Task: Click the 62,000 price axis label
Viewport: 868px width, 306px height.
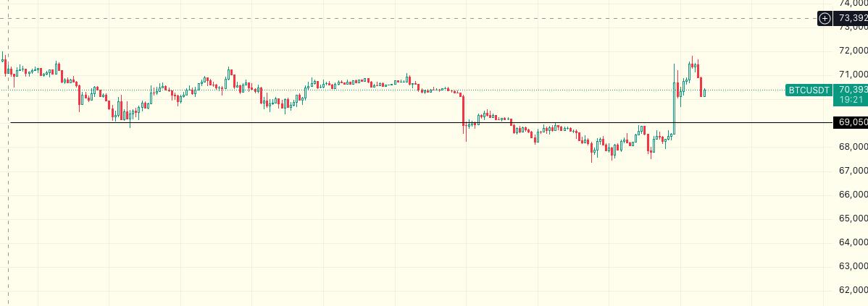Action: tap(852, 290)
